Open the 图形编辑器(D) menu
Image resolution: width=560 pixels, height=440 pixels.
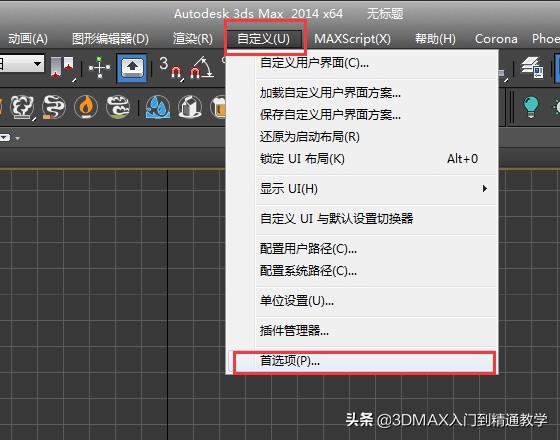click(110, 39)
